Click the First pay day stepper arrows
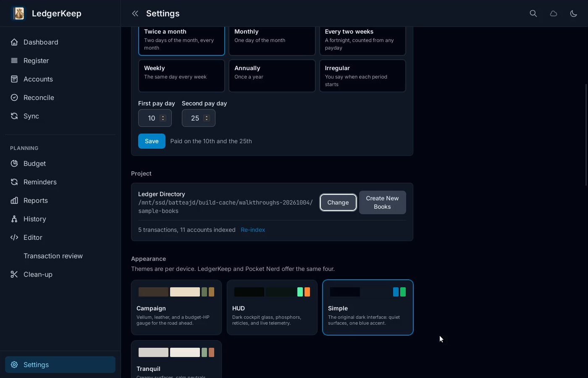This screenshot has height=378, width=588. (163, 118)
